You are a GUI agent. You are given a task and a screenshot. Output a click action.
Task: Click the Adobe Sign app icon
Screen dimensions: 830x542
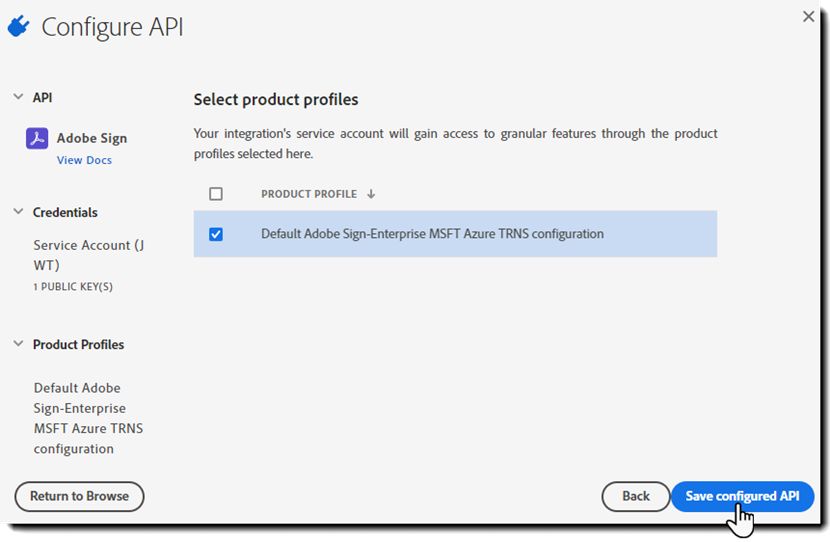coord(37,138)
